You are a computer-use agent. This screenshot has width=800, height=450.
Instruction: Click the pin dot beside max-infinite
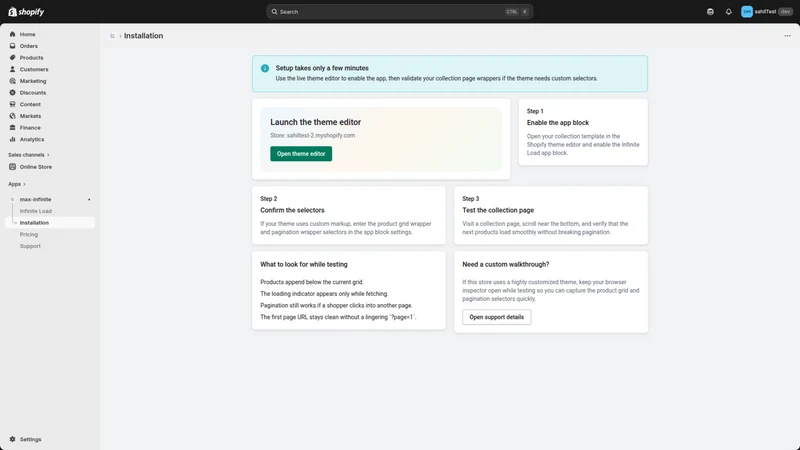click(89, 199)
